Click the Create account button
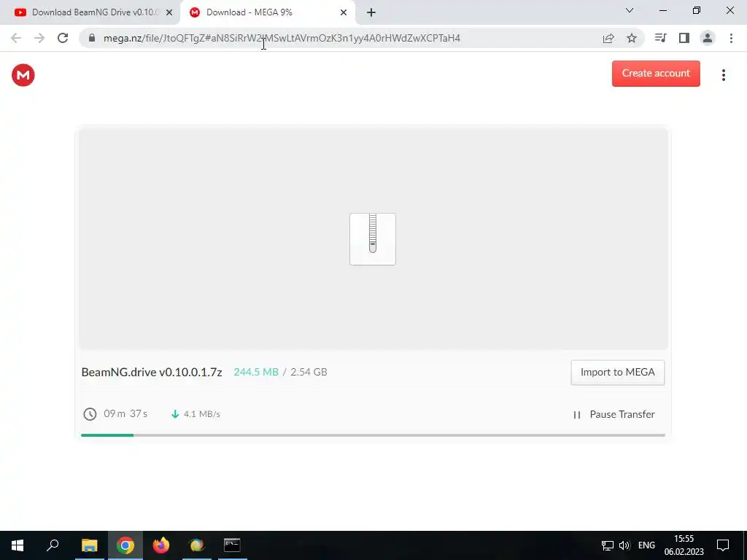 coord(656,74)
